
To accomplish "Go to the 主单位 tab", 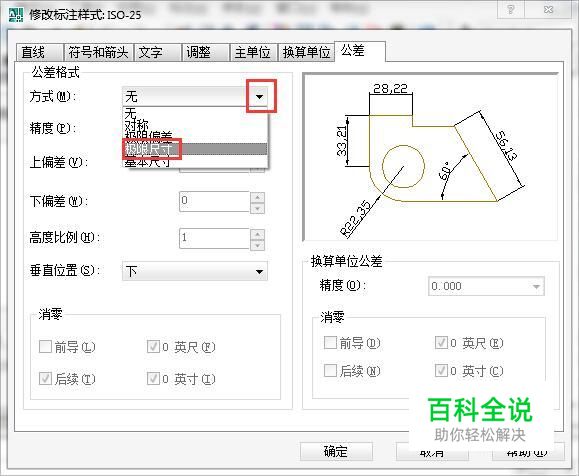I will click(254, 52).
